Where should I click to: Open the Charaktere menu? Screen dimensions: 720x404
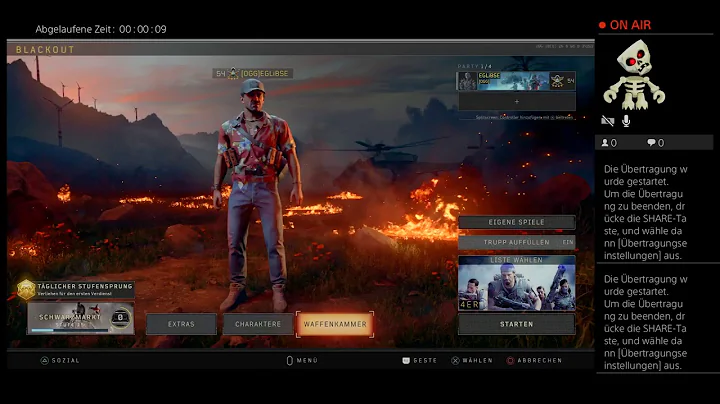pyautogui.click(x=258, y=324)
